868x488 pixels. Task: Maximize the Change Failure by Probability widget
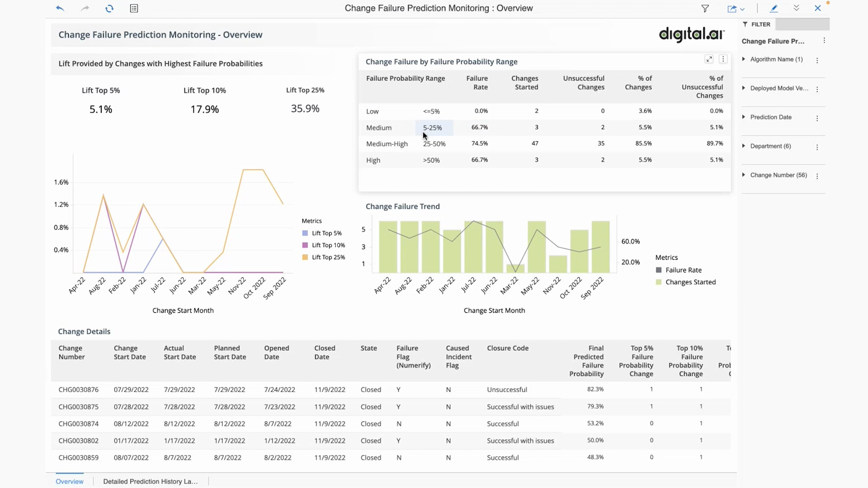point(709,59)
